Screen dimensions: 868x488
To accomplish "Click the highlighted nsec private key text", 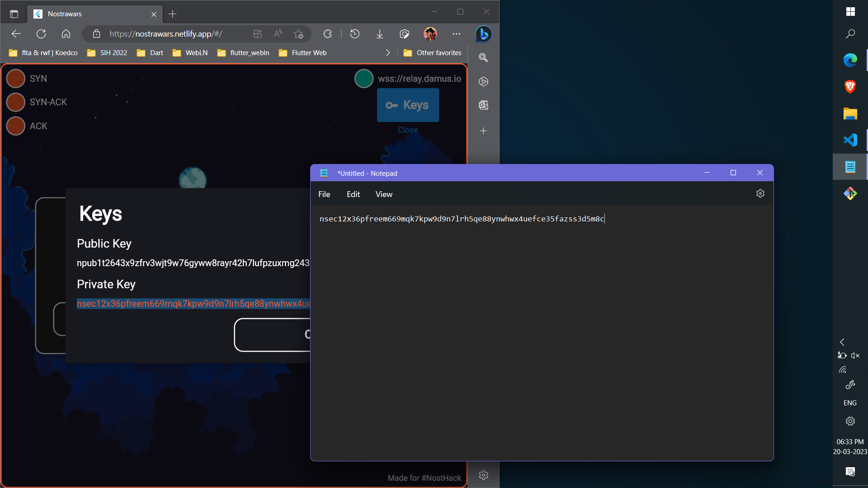I will pyautogui.click(x=193, y=304).
